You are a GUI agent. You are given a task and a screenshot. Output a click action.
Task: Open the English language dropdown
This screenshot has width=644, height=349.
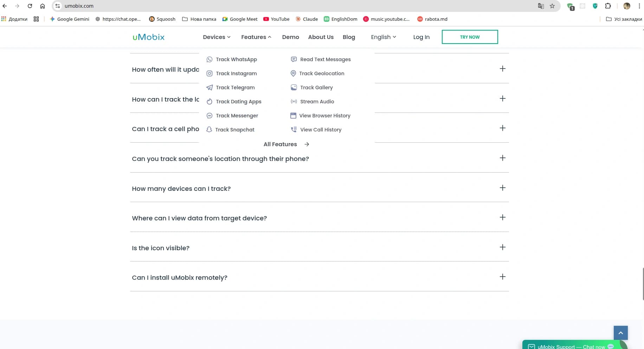(x=384, y=37)
